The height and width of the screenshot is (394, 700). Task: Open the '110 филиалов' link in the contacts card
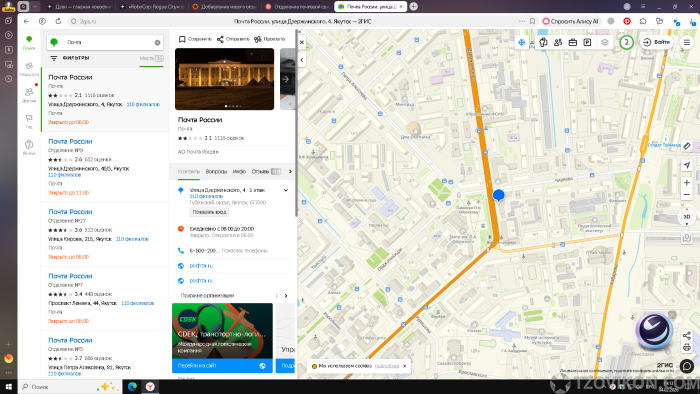click(206, 196)
